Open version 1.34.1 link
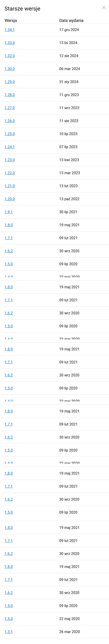The width and height of the screenshot is (109, 644). 10,30
